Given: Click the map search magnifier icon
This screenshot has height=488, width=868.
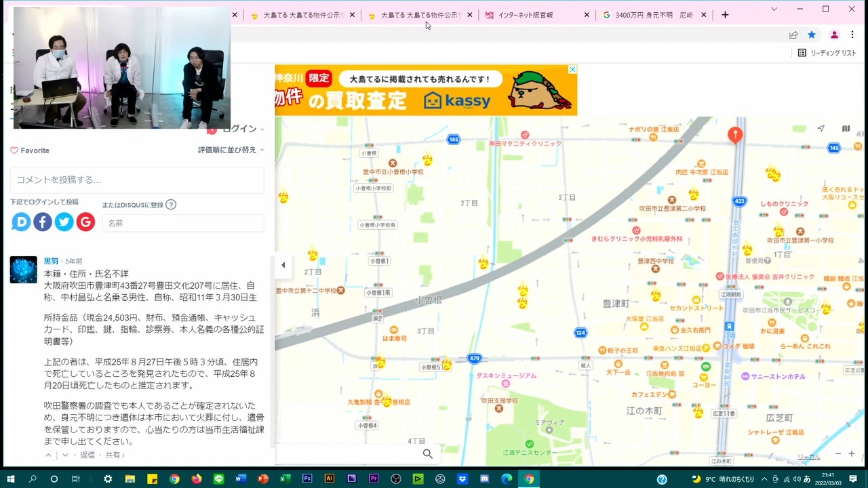Looking at the screenshot, I should tap(428, 454).
